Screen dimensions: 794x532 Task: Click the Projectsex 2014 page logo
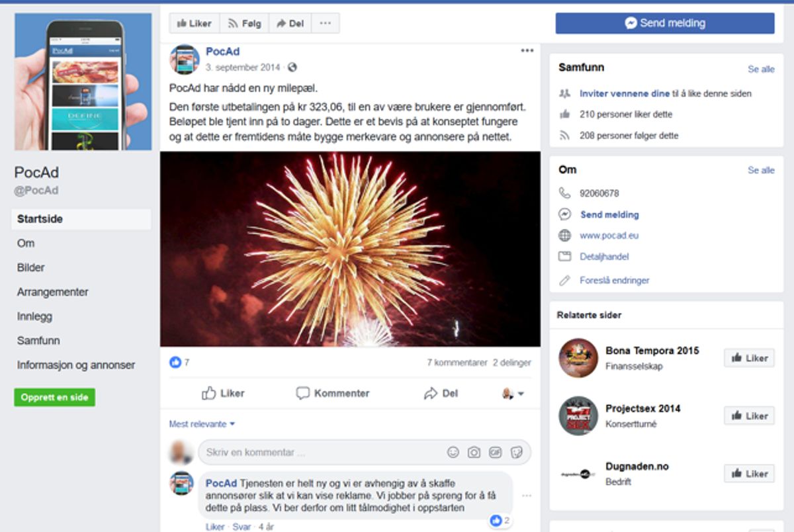click(x=578, y=416)
